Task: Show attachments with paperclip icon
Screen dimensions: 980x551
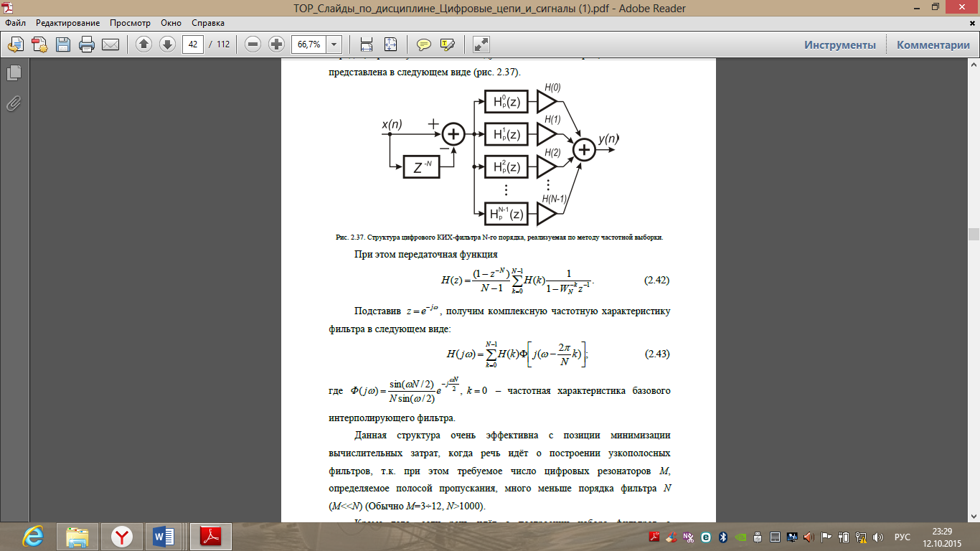Action: (x=14, y=103)
